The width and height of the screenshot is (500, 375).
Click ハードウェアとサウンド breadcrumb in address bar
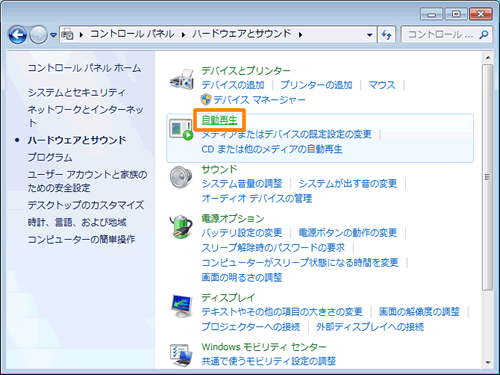coord(242,34)
